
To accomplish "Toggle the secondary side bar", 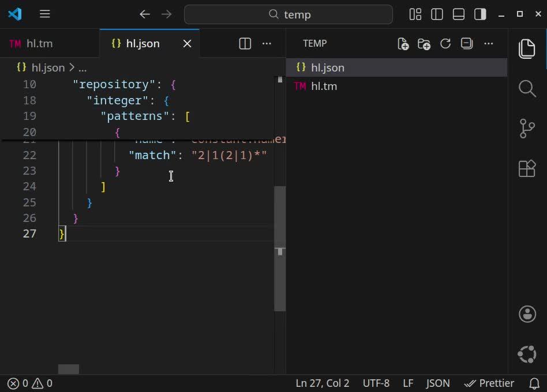I will [x=479, y=14].
